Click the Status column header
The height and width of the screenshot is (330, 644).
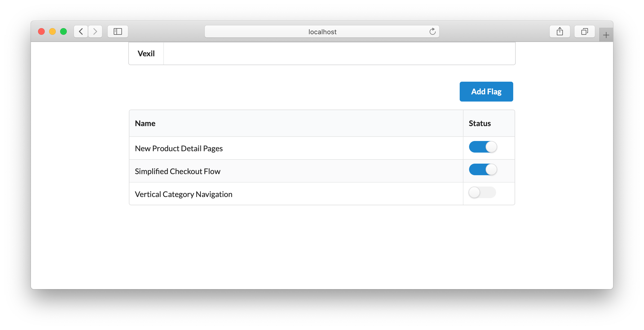(x=480, y=123)
